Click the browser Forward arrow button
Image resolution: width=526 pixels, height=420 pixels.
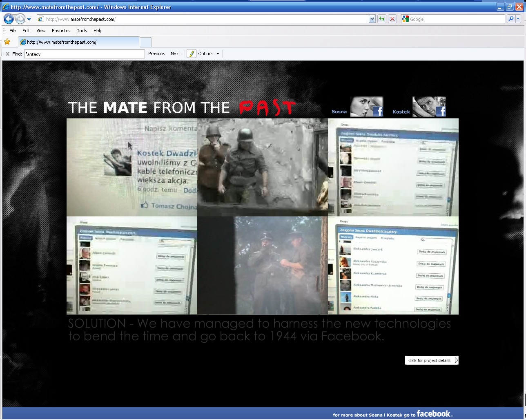[x=20, y=19]
